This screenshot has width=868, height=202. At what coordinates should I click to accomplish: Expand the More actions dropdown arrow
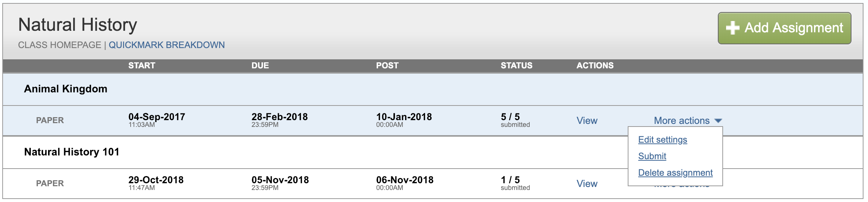click(x=718, y=121)
